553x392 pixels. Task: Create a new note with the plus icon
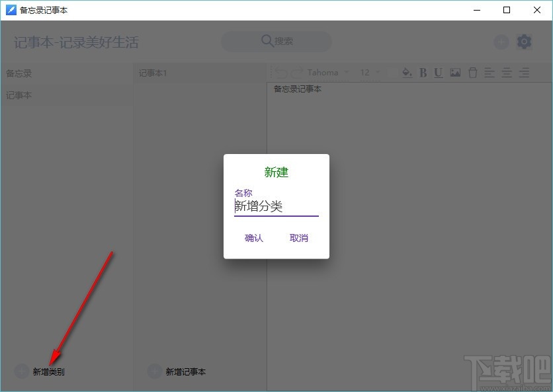(x=501, y=42)
